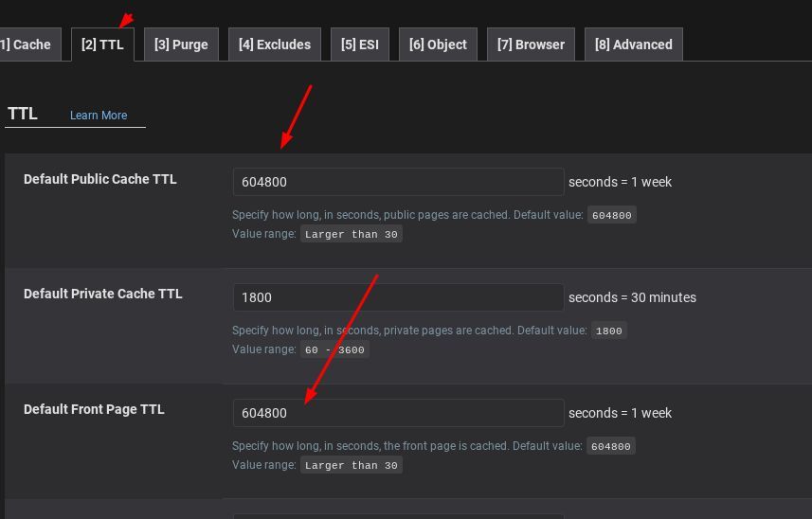Click default value 1800 under Private Cache TTL
This screenshot has width=812, height=519.
point(608,331)
